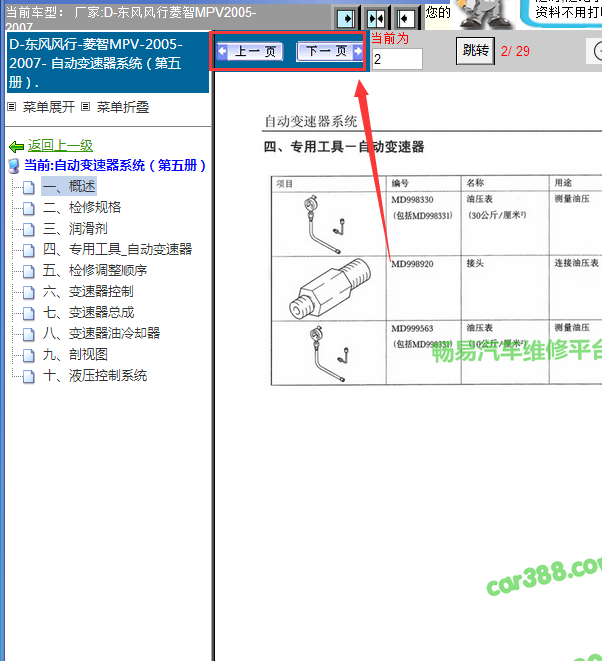Viewport: 602px width, 661px height.
Task: Open the 六、变速器控制 chapter
Action: click(88, 291)
